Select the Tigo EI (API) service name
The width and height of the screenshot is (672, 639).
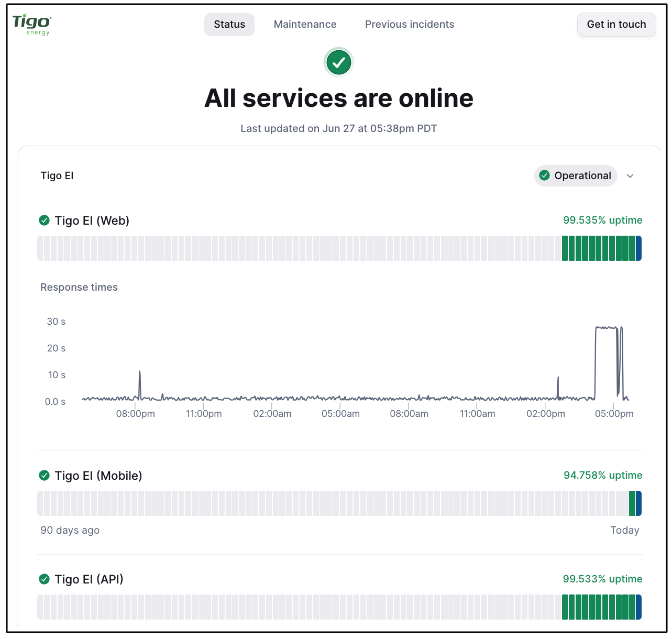89,579
